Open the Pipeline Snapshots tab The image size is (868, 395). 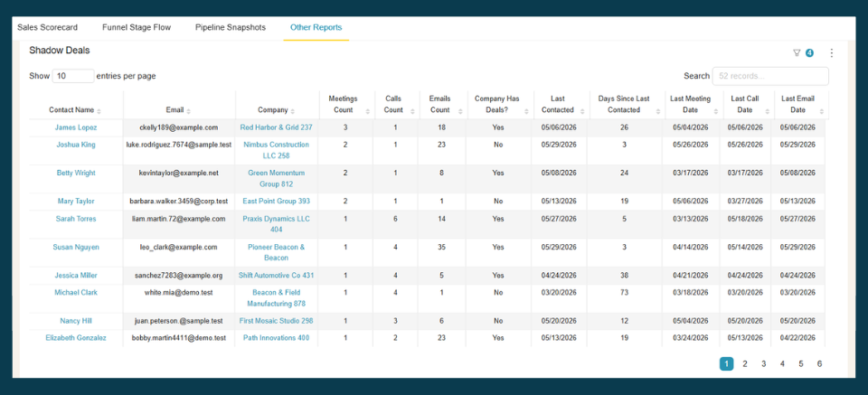[x=231, y=28]
